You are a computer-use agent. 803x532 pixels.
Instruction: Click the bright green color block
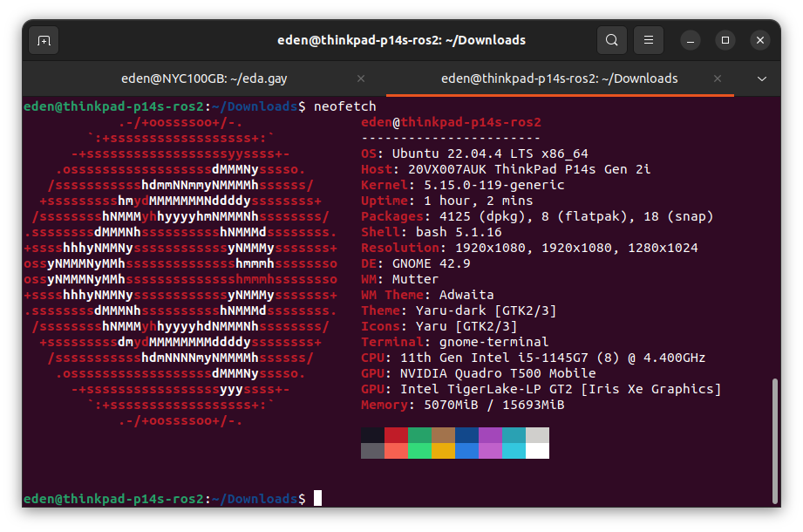[x=419, y=450]
